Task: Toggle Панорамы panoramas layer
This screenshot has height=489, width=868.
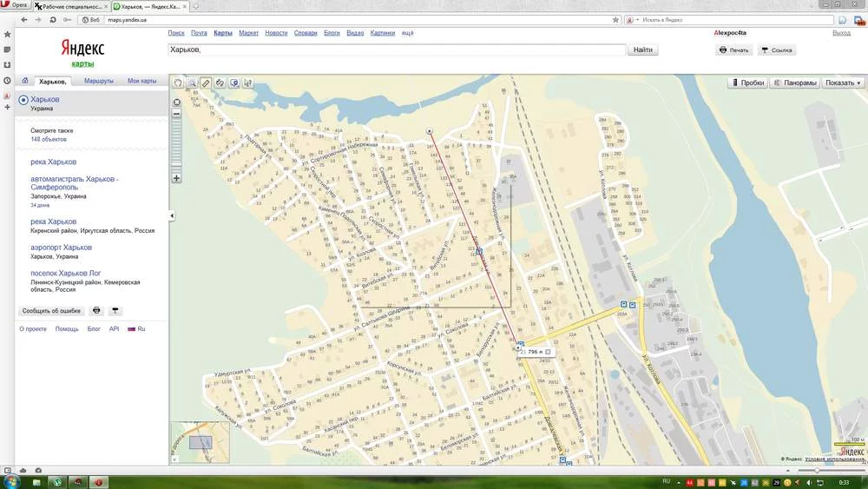Action: [x=794, y=83]
